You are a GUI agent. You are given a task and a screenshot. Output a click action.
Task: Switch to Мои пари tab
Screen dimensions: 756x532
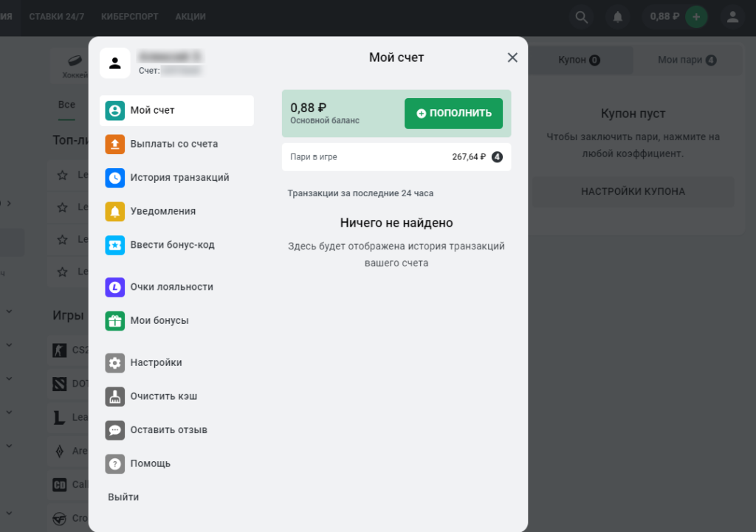click(x=687, y=60)
